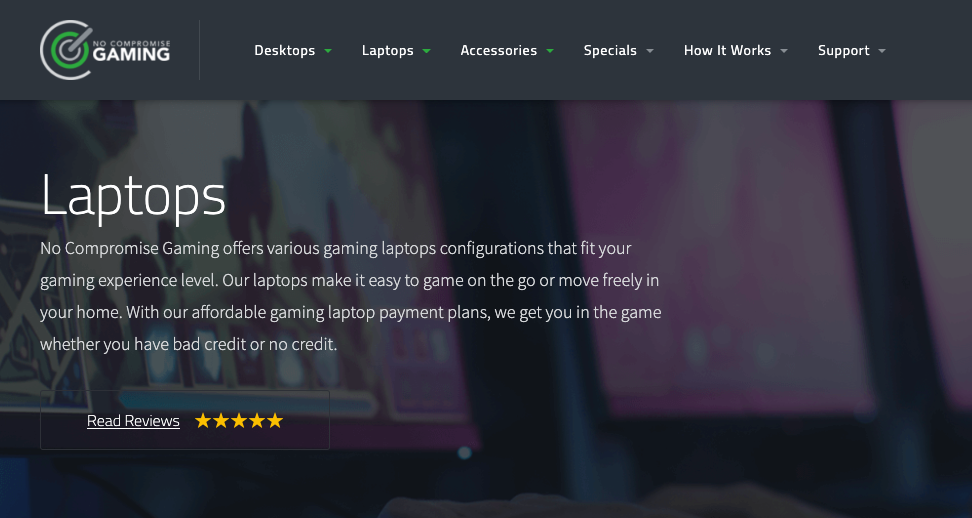Open the Desktops menu item
Screen dimensions: 972x518
[285, 51]
